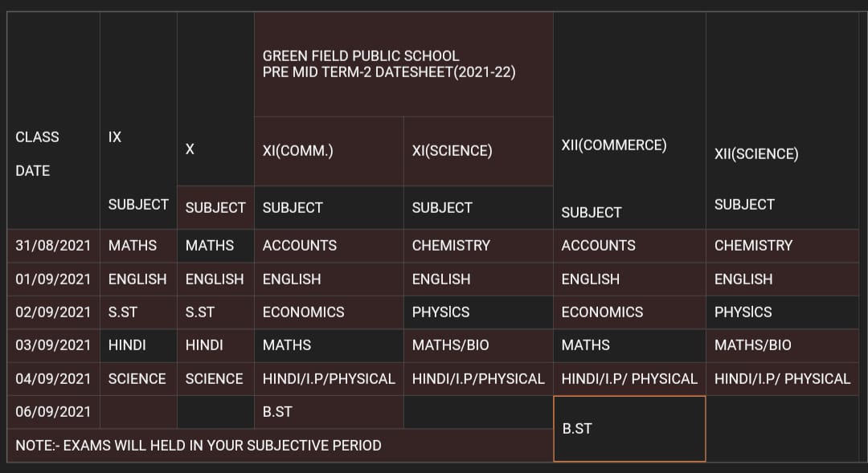The height and width of the screenshot is (473, 868).
Task: Select the NOTE about subjective period row
Action: click(280, 446)
